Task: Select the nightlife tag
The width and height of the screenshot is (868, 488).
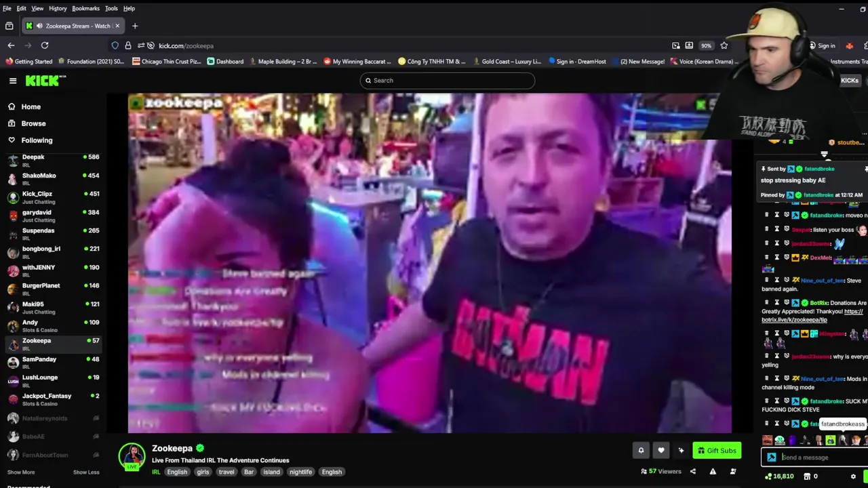Action: coord(300,472)
